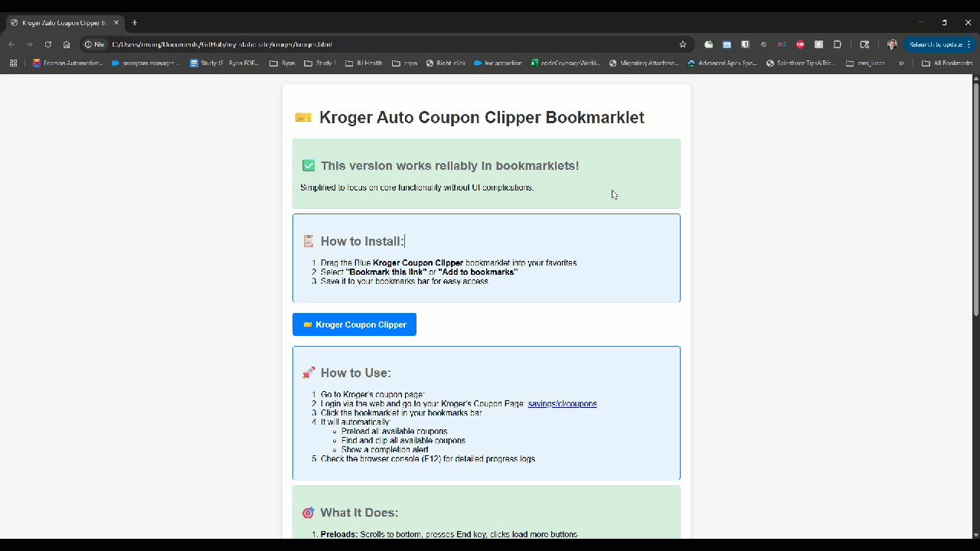
Task: Open the Migrating Attachme bookmark
Action: [x=644, y=64]
